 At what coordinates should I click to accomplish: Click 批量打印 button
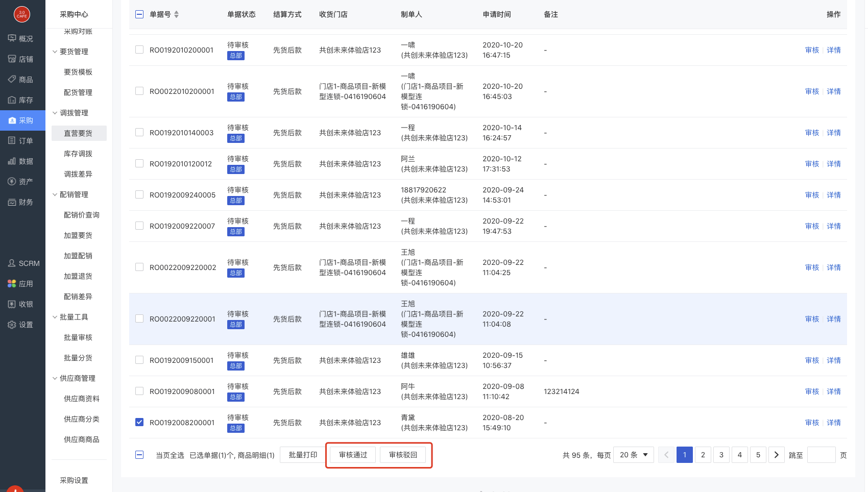click(303, 455)
